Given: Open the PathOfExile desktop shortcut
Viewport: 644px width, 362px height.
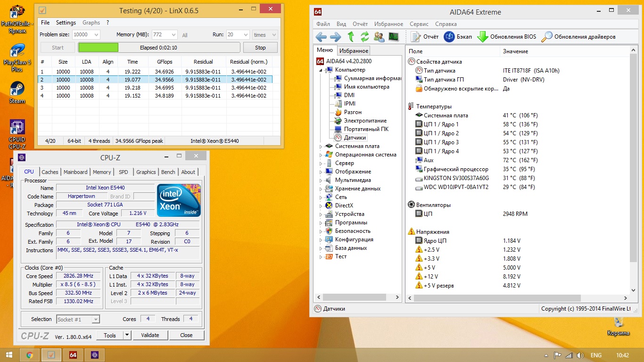Looking at the screenshot, I should click(x=17, y=19).
